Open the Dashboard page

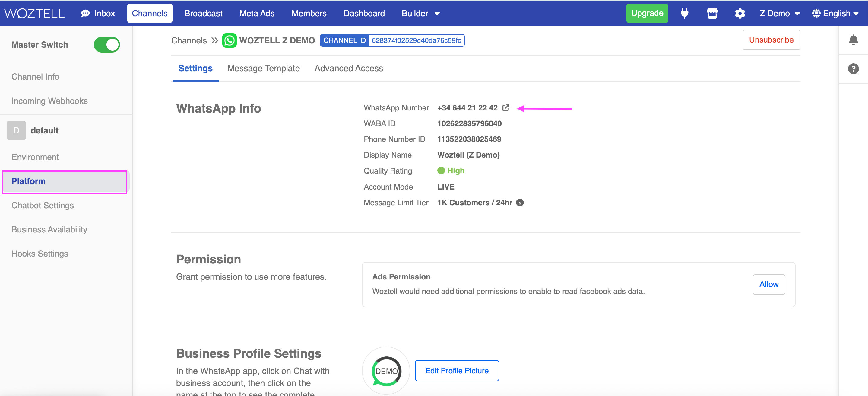tap(364, 13)
